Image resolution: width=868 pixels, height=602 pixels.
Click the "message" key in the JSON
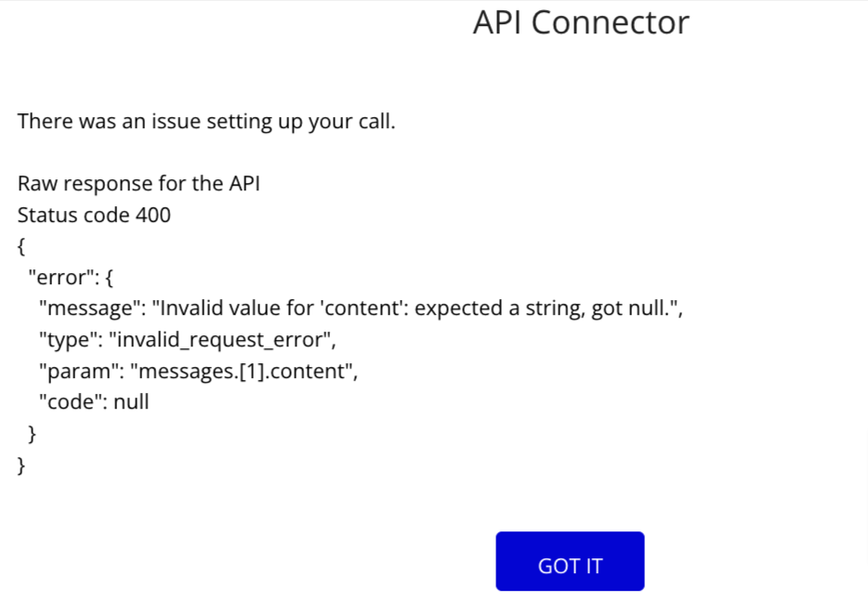pos(87,308)
